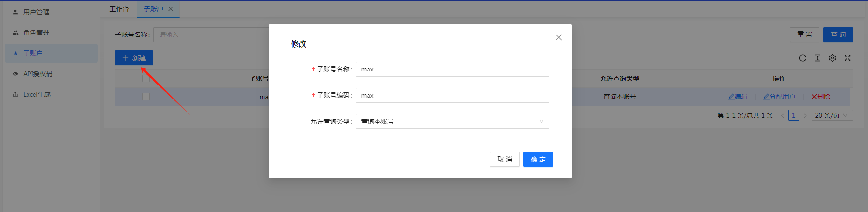Click into the 子账号名称 field in dialog
Viewport: 868px width, 212px height.
(x=452, y=69)
